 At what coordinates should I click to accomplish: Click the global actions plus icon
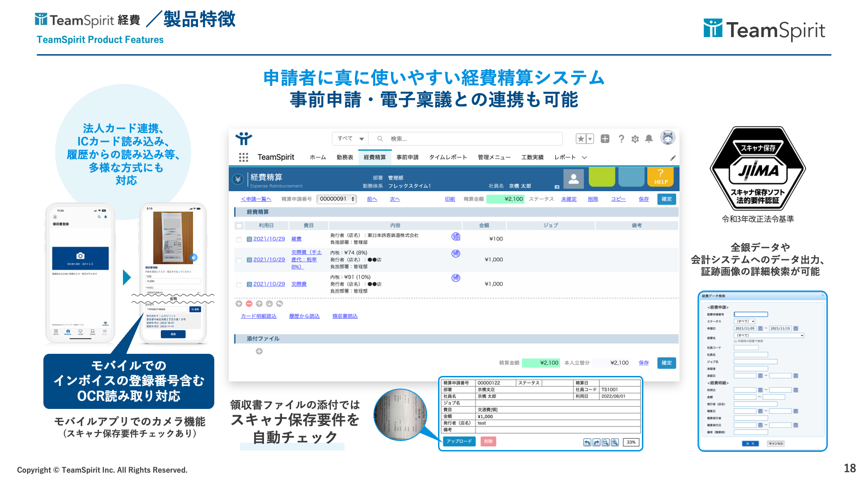pyautogui.click(x=605, y=139)
